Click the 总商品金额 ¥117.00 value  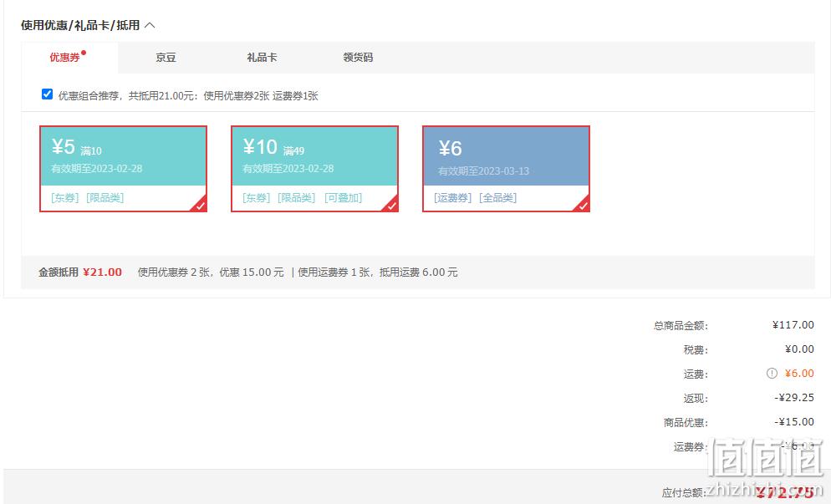click(793, 325)
